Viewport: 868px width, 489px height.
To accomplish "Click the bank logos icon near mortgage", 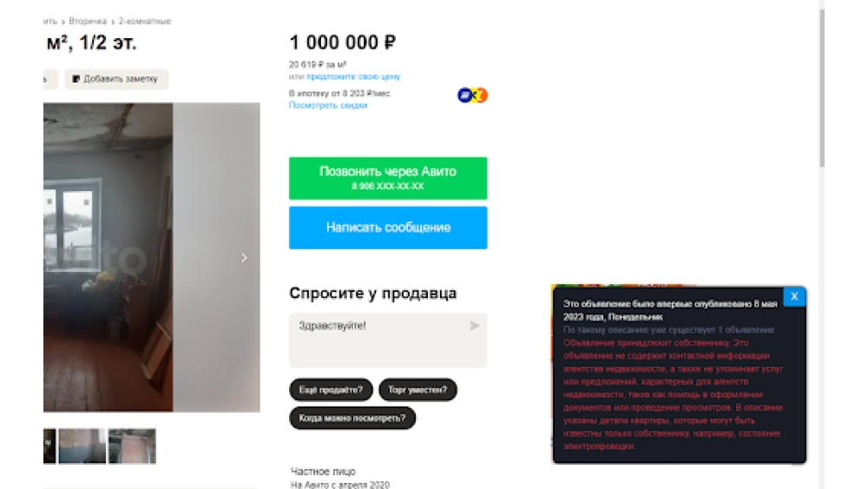I will (472, 96).
